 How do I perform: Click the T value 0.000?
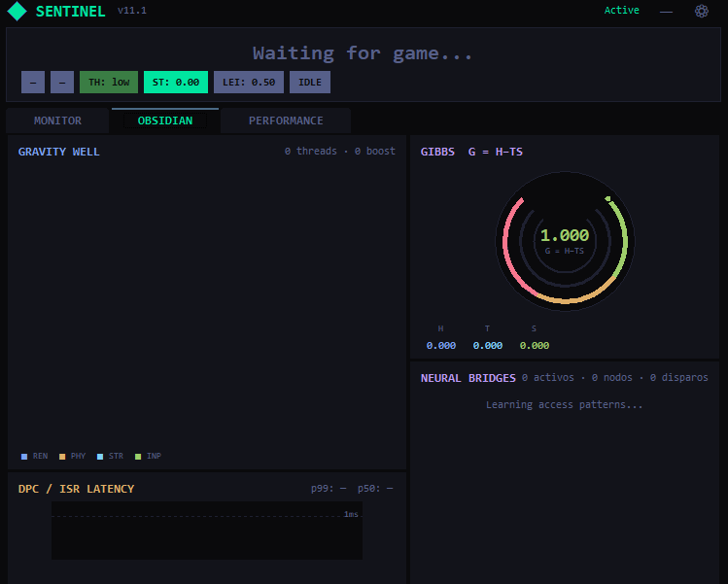coord(488,345)
